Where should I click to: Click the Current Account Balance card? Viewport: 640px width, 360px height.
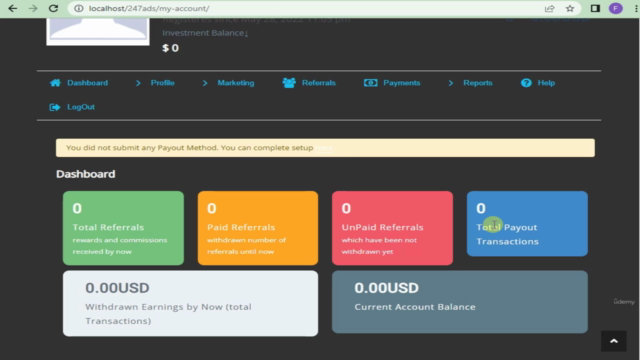(460, 302)
